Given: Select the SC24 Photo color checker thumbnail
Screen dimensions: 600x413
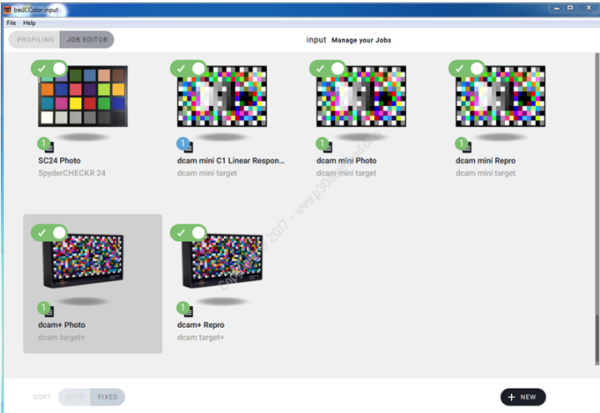Looking at the screenshot, I should tap(83, 96).
